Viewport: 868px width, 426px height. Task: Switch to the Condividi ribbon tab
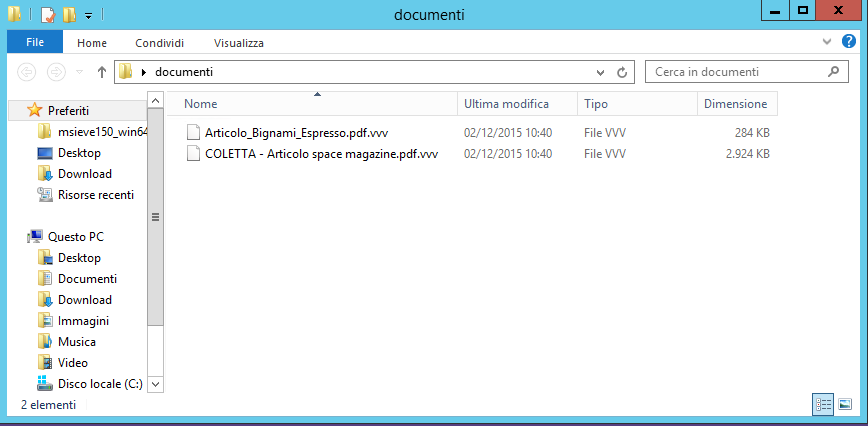(159, 43)
